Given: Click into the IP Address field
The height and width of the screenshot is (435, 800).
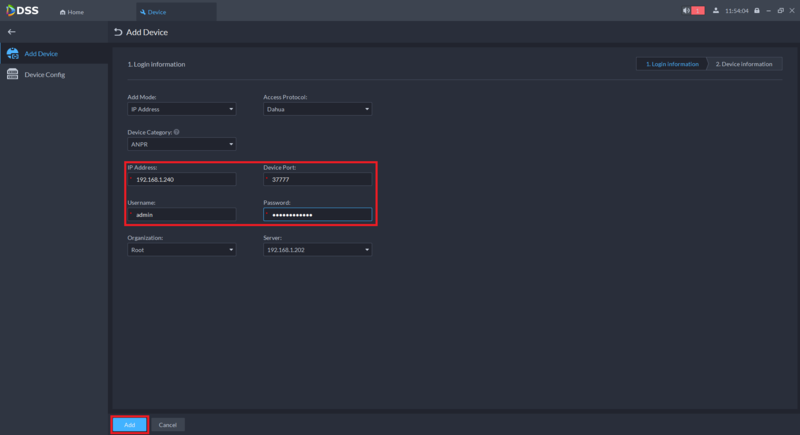Looking at the screenshot, I should tap(182, 180).
